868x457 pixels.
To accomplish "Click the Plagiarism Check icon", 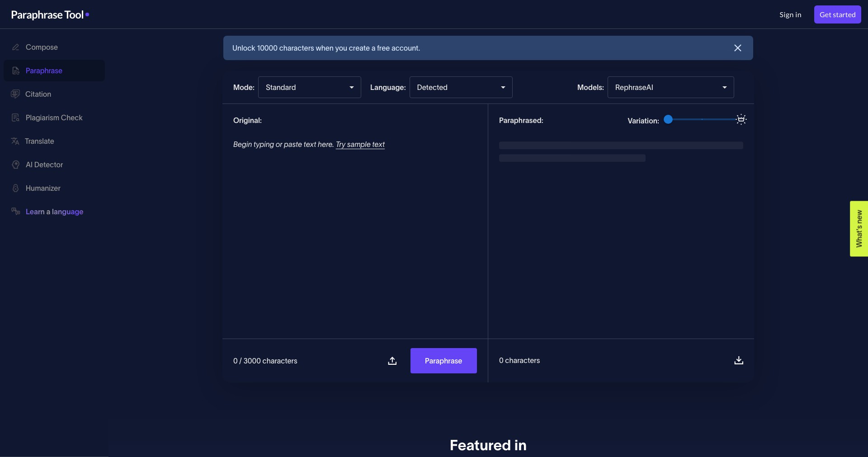I will [16, 118].
